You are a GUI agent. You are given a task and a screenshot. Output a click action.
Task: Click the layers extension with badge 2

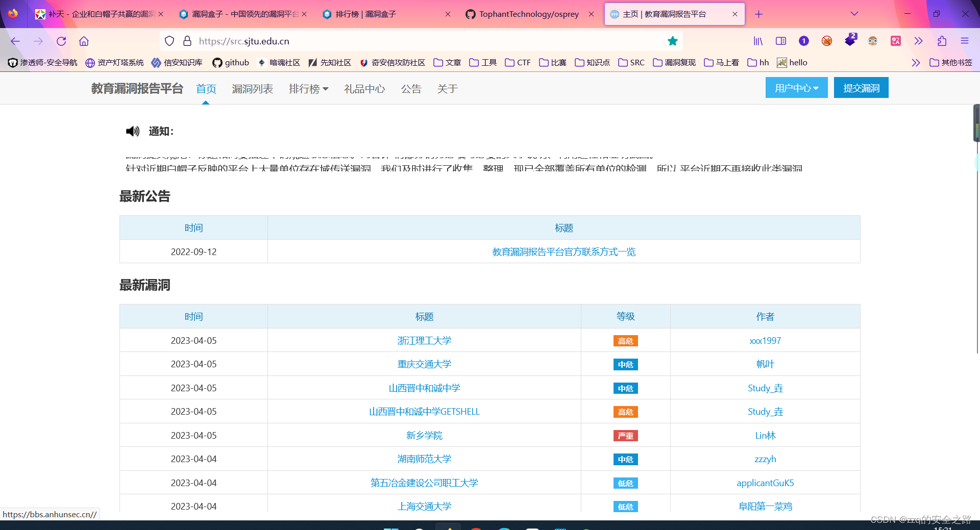tap(850, 41)
